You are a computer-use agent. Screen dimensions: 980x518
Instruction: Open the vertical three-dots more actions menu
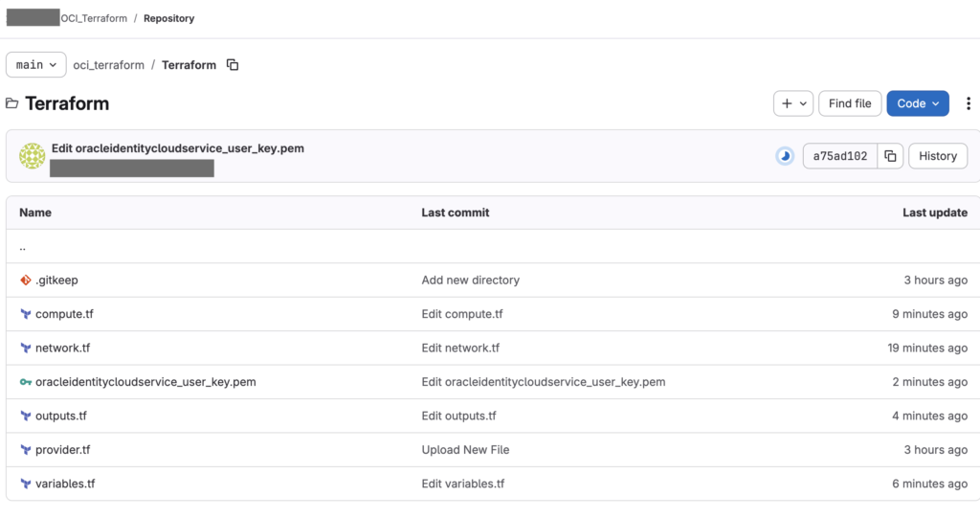point(968,103)
